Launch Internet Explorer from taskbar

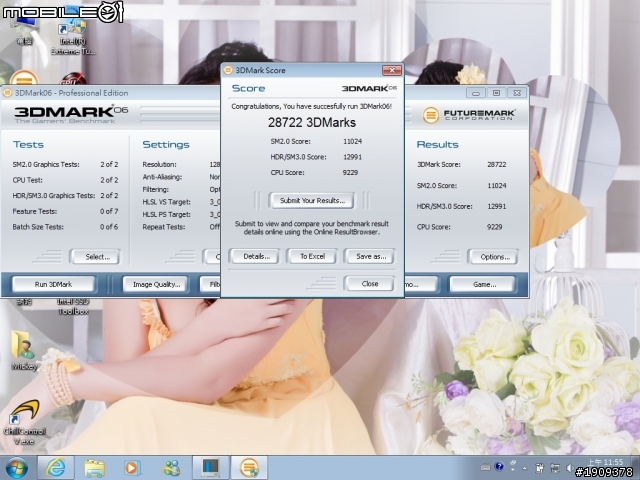[x=56, y=468]
